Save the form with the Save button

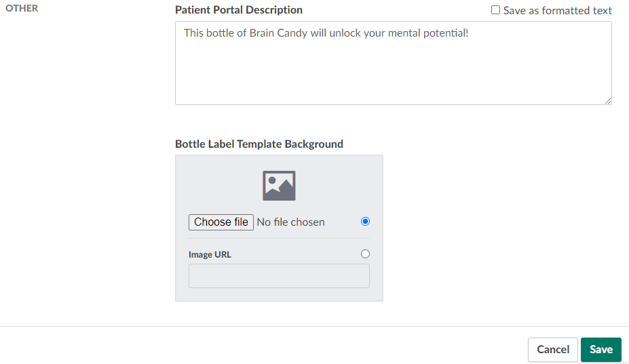pos(601,350)
